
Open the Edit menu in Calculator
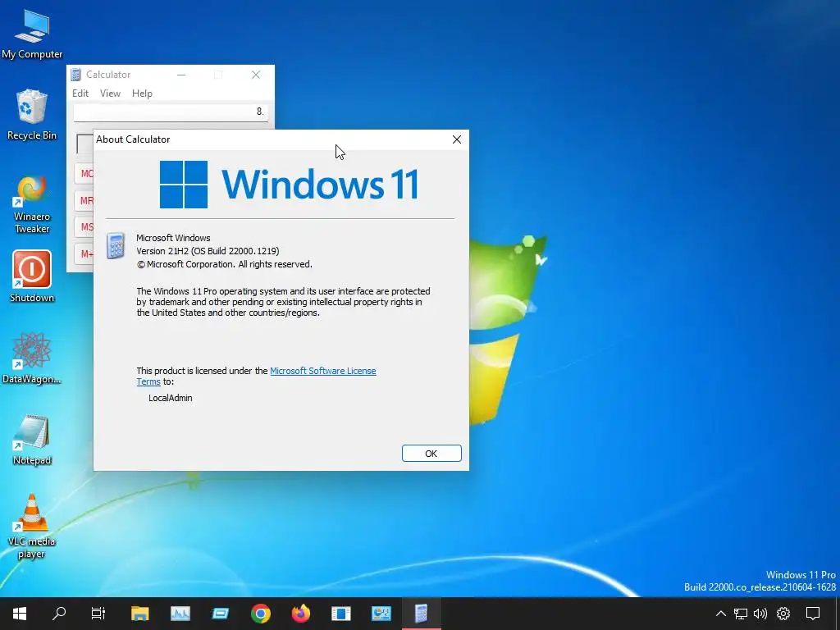80,94
